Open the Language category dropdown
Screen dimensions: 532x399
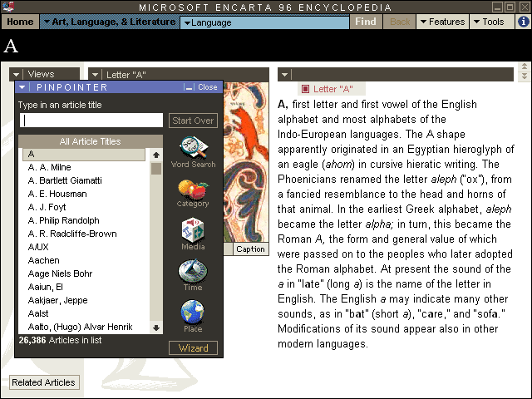click(x=264, y=22)
